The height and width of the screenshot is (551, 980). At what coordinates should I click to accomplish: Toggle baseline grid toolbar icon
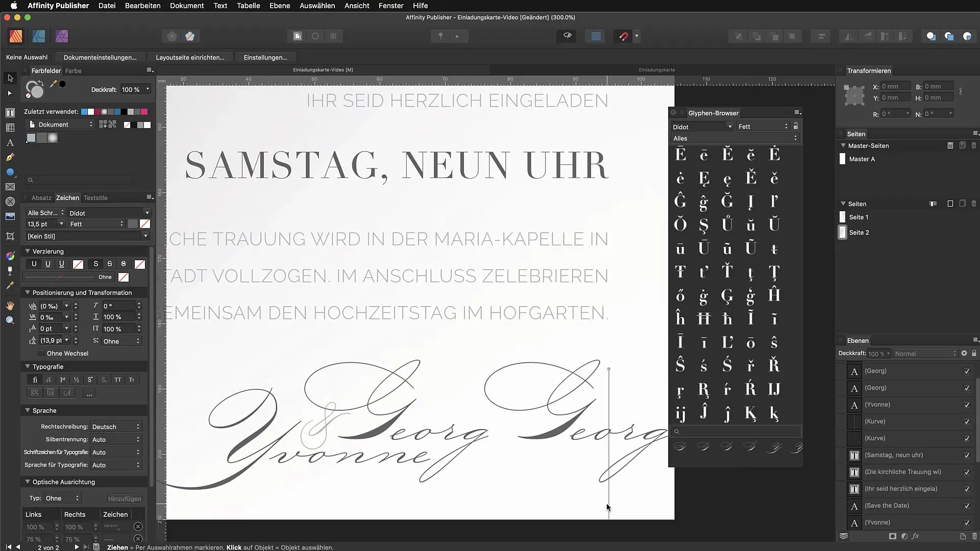pyautogui.click(x=596, y=36)
